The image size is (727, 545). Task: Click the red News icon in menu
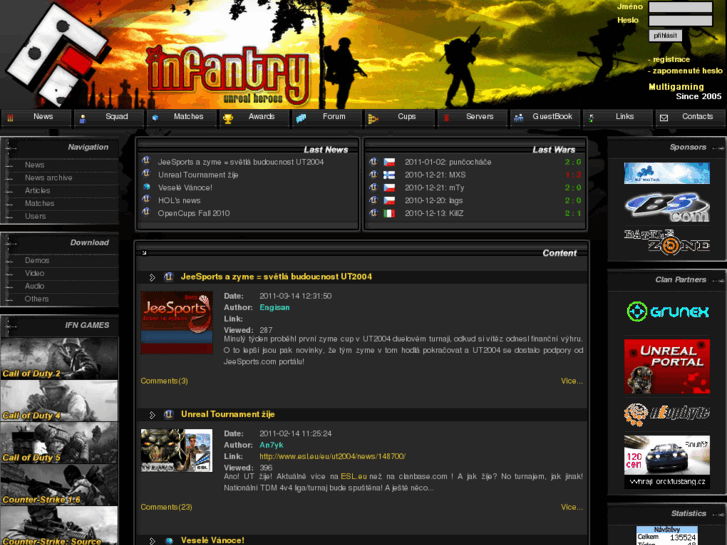pos(10,118)
